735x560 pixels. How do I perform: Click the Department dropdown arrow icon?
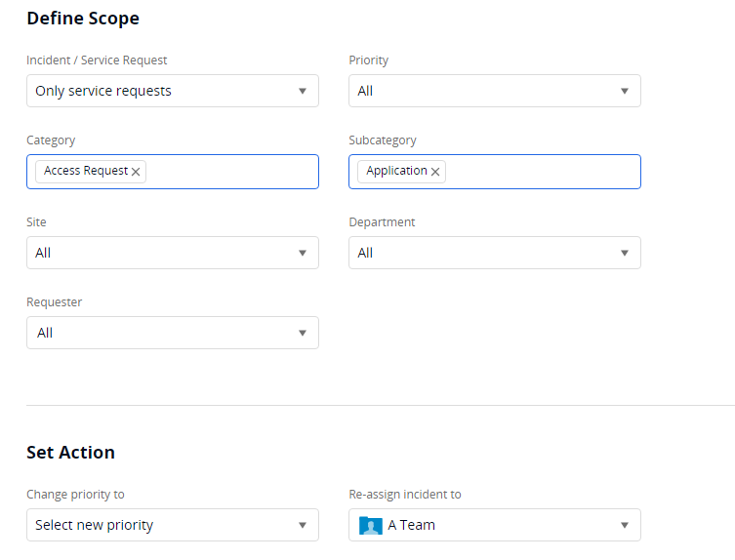[x=625, y=254]
